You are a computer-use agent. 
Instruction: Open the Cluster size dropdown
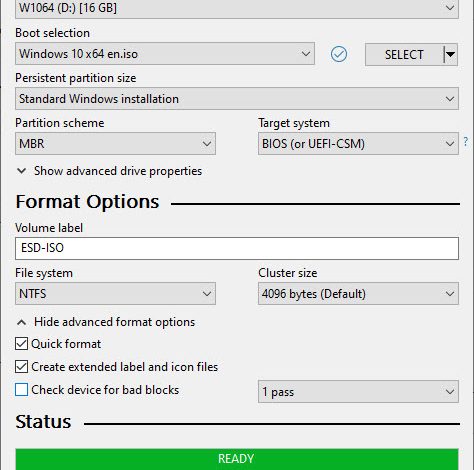coord(358,294)
